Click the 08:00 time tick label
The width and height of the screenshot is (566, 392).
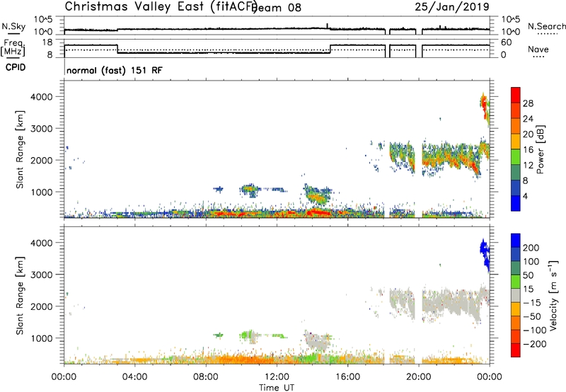coord(205,377)
